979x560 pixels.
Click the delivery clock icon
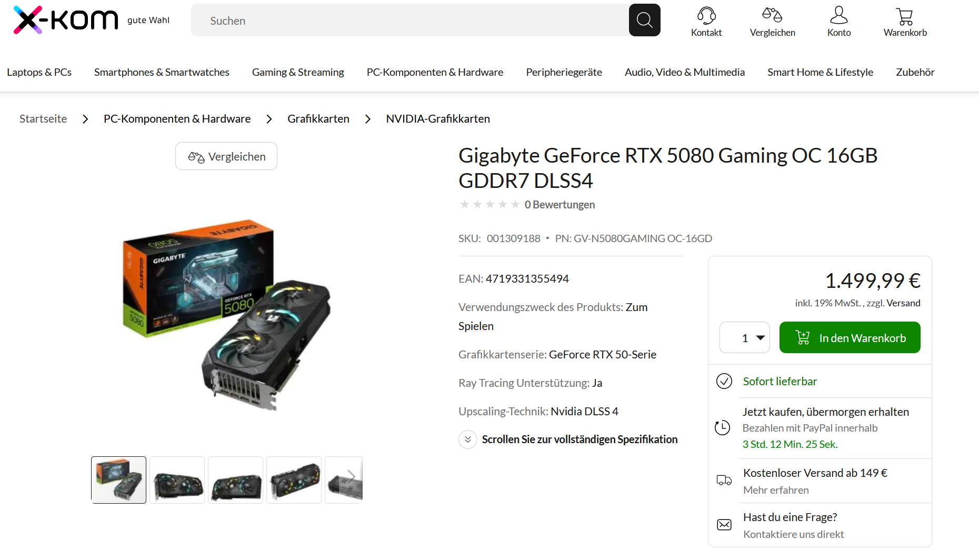point(722,427)
